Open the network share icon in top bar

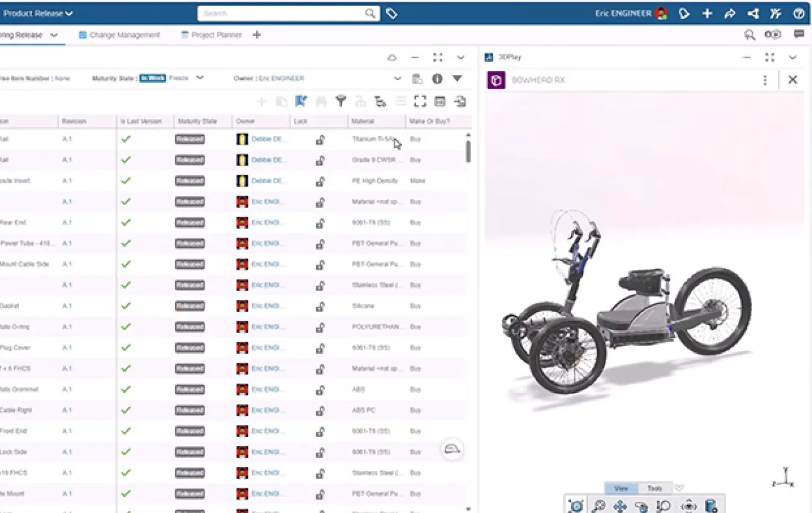pyautogui.click(x=753, y=13)
